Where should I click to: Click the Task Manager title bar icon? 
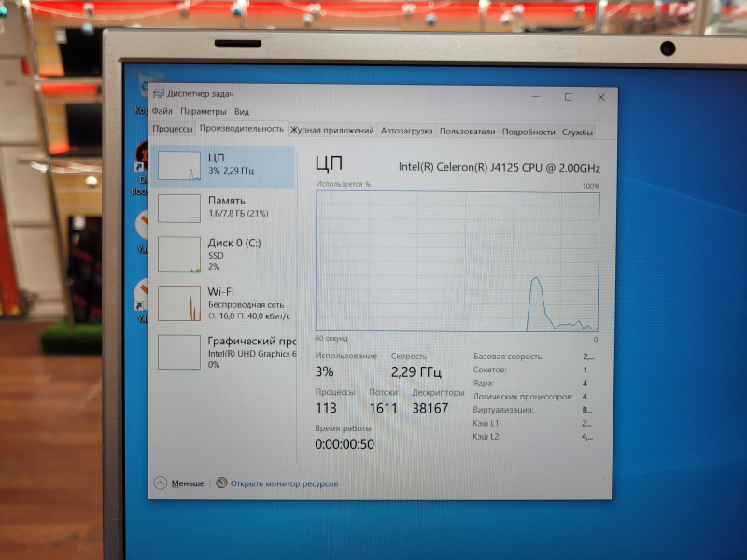159,94
